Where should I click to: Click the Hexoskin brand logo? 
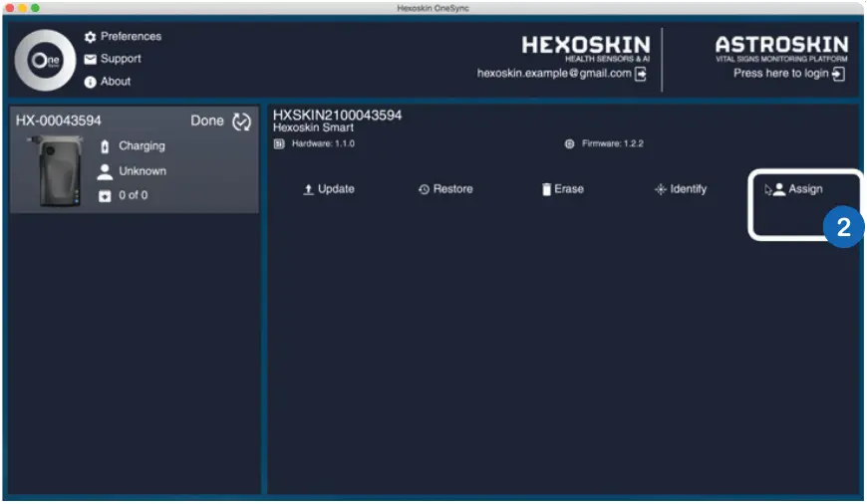[586, 48]
